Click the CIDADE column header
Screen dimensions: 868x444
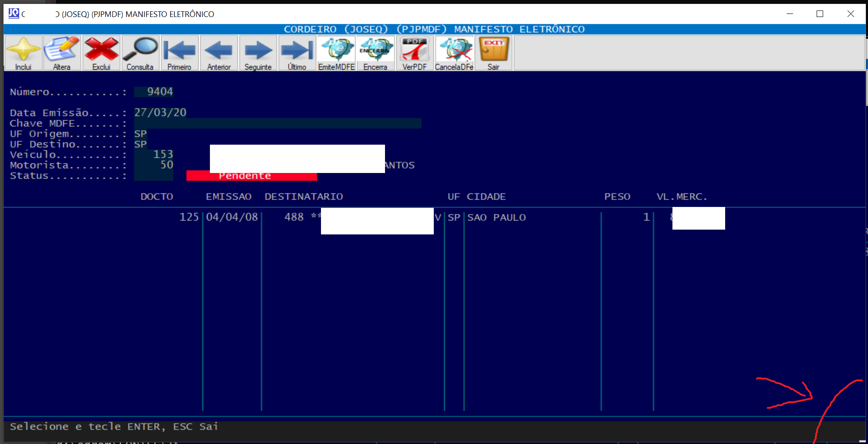click(x=486, y=197)
